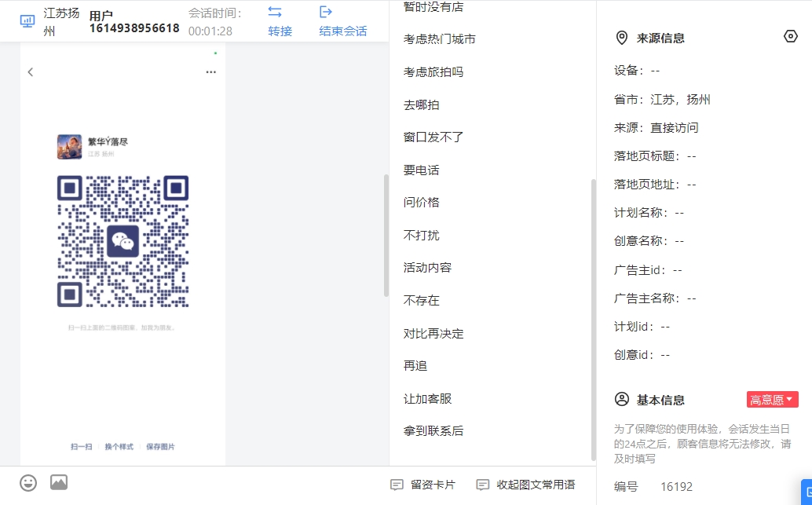Click the 省市:江苏,扬州 row
The image size is (812, 505).
coord(662,100)
